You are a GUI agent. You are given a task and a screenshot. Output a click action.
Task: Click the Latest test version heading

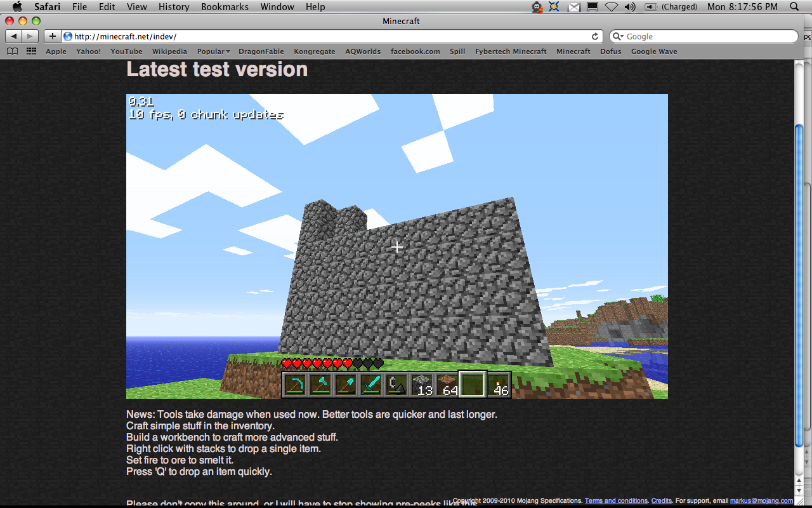217,69
